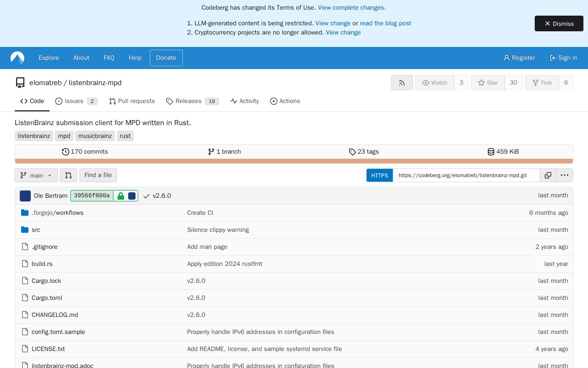Click the rust topic tag

(125, 136)
